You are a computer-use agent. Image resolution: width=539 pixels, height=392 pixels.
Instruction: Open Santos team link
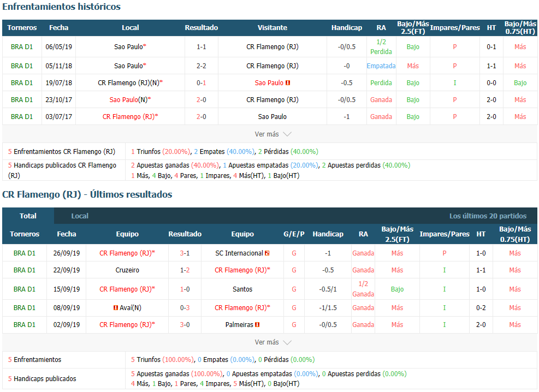pos(242,289)
